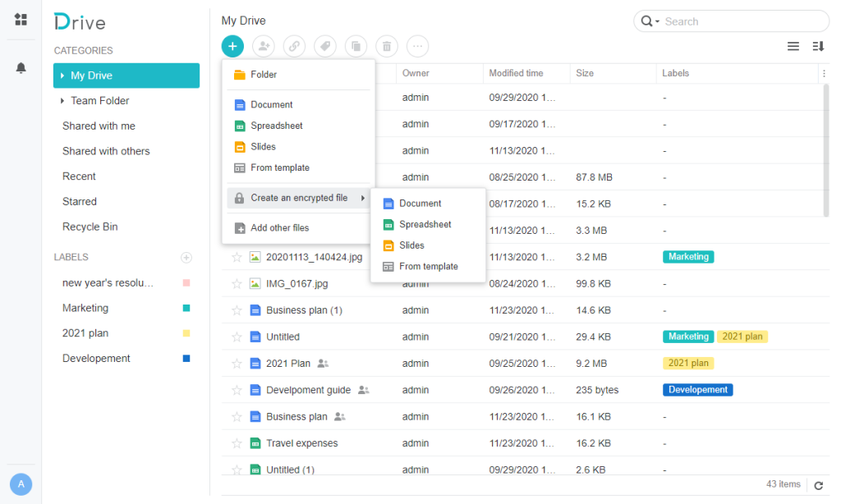Viewport: 841px width, 504px height.
Task: Expand the My Drive tree arrow
Action: pos(62,76)
